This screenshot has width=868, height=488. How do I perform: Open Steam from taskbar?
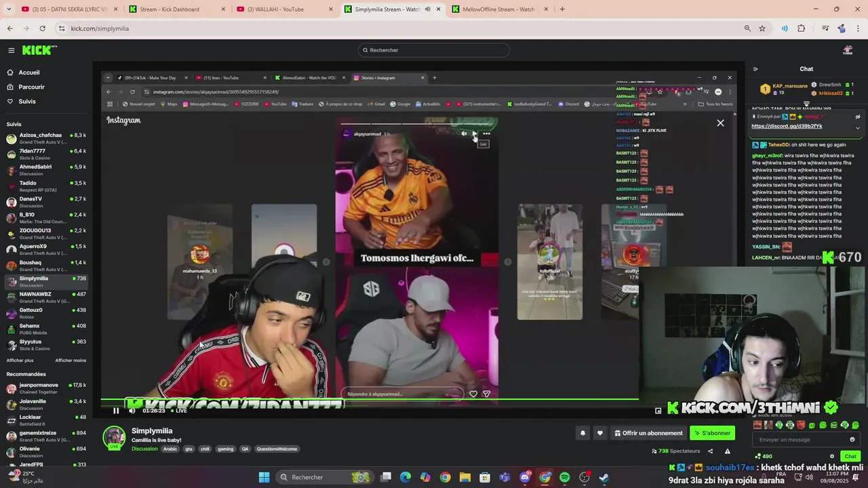pyautogui.click(x=604, y=477)
